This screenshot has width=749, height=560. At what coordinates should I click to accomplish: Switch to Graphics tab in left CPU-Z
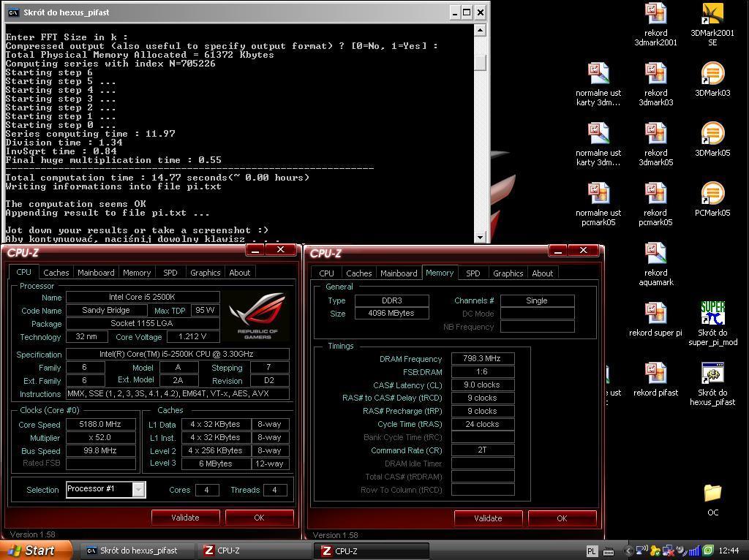[205, 273]
